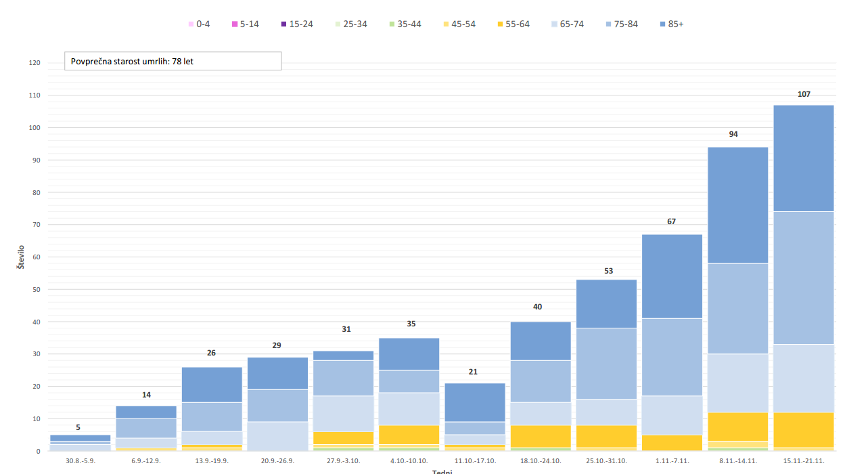Select the '55-64' legend label
Viewport: 868px width, 474px height.
(518, 24)
